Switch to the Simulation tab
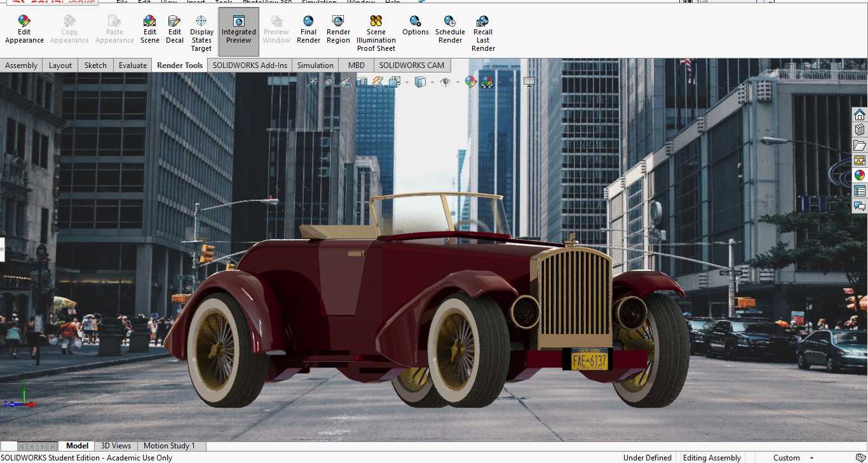The height and width of the screenshot is (463, 868). [x=315, y=66]
